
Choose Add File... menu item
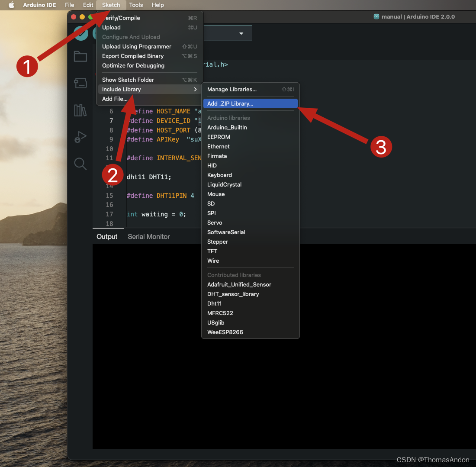pyautogui.click(x=149, y=99)
